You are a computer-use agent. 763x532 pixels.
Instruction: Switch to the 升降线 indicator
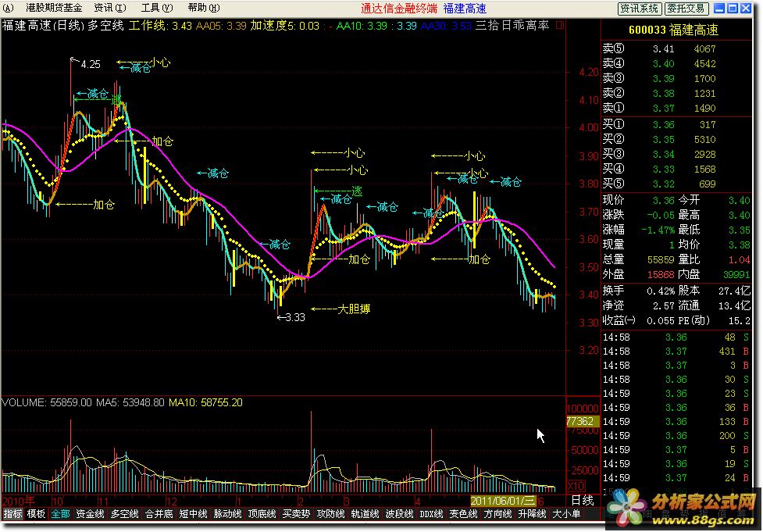click(532, 514)
